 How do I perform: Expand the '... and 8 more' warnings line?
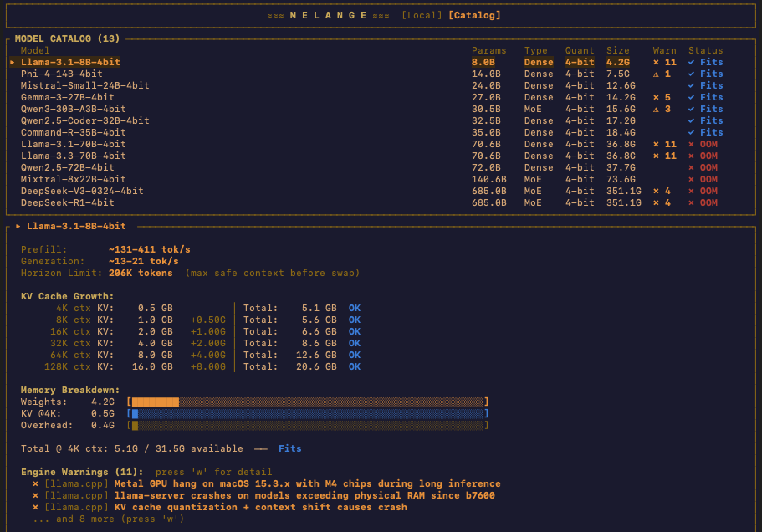tap(108, 519)
